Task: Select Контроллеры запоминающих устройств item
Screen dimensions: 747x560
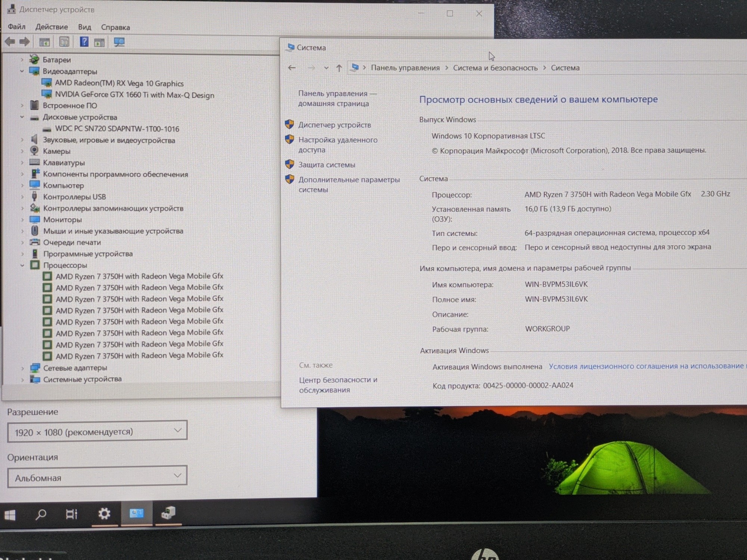Action: (113, 208)
